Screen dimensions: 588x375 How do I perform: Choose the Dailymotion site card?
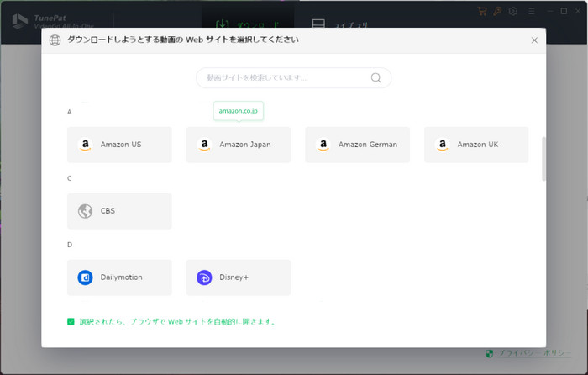point(119,277)
